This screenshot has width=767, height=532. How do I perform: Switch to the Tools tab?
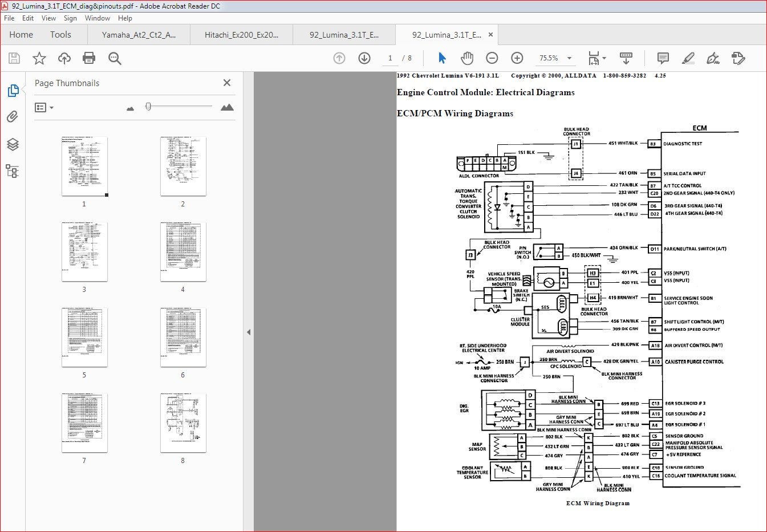click(x=60, y=35)
